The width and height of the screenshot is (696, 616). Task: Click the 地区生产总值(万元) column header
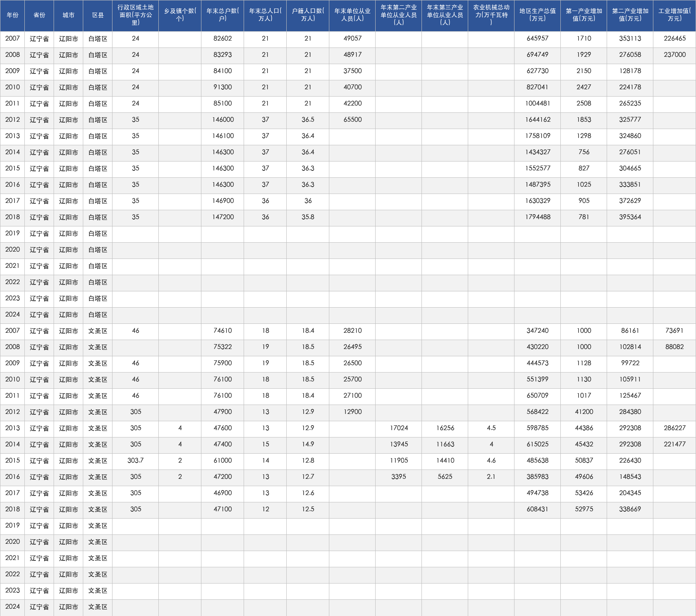tap(537, 15)
